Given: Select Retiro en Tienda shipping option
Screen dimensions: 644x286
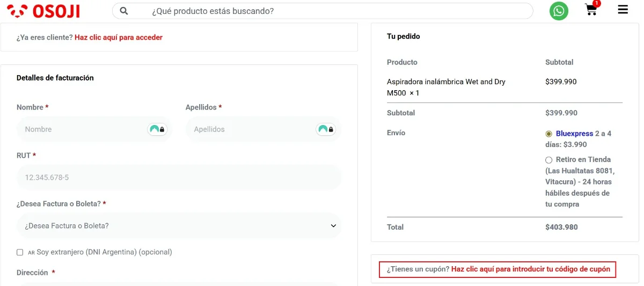Looking at the screenshot, I should 548,160.
